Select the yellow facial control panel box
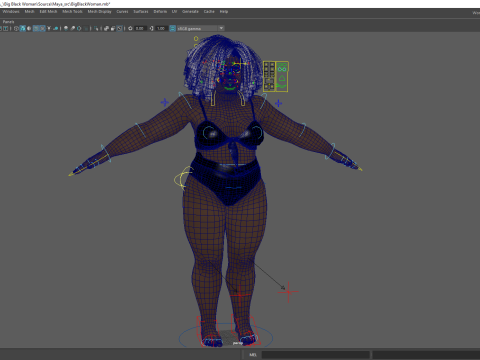The image size is (480, 360). pyautogui.click(x=276, y=76)
